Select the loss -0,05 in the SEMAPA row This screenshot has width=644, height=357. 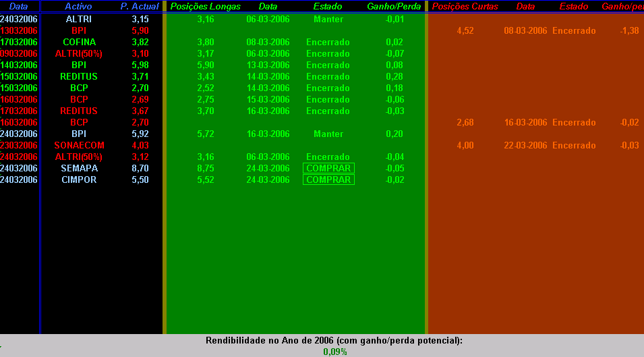point(394,168)
